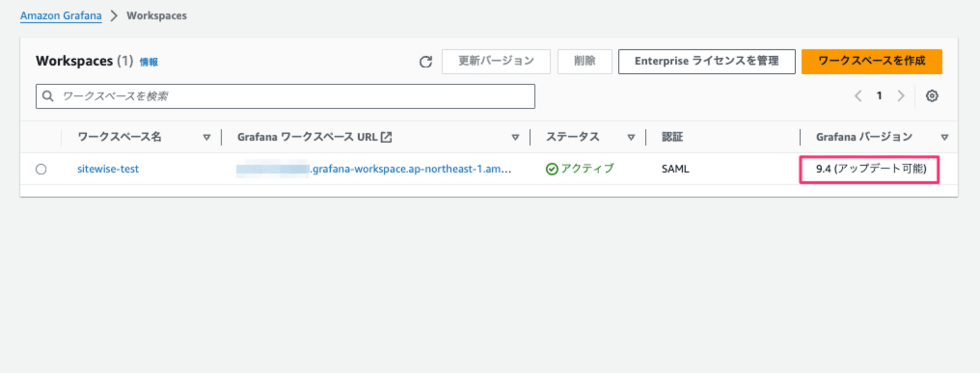This screenshot has width=980, height=373.
Task: Click the SAML authentication cell
Action: tap(675, 169)
